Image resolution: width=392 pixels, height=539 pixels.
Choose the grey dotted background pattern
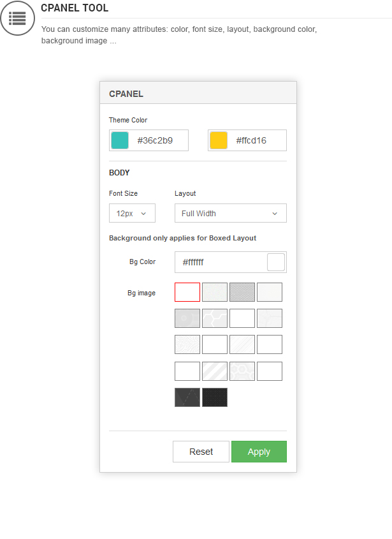click(242, 292)
